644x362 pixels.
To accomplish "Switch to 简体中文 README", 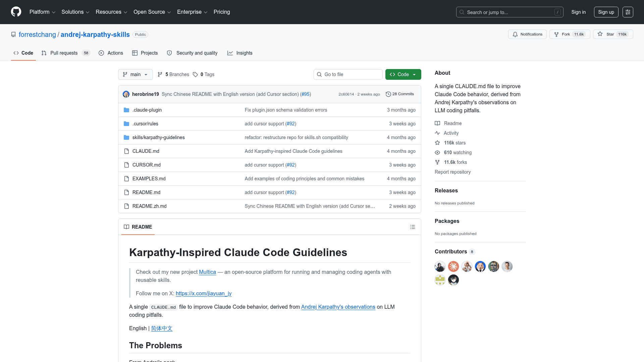I will pos(162,328).
